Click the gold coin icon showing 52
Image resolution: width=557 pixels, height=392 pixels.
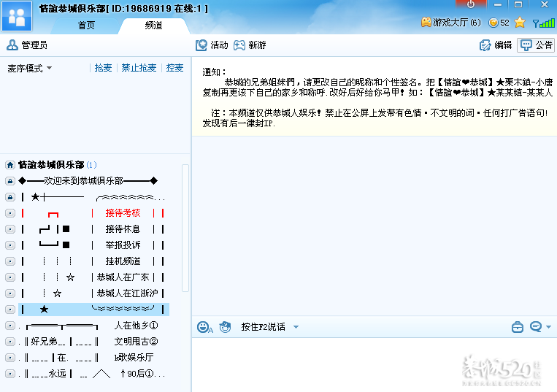click(493, 23)
